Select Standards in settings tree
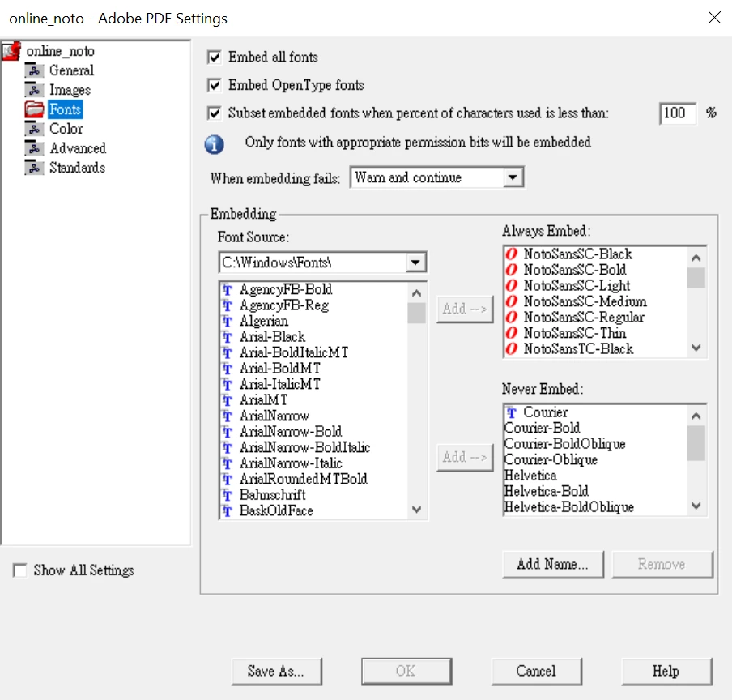The image size is (732, 700). [x=77, y=168]
